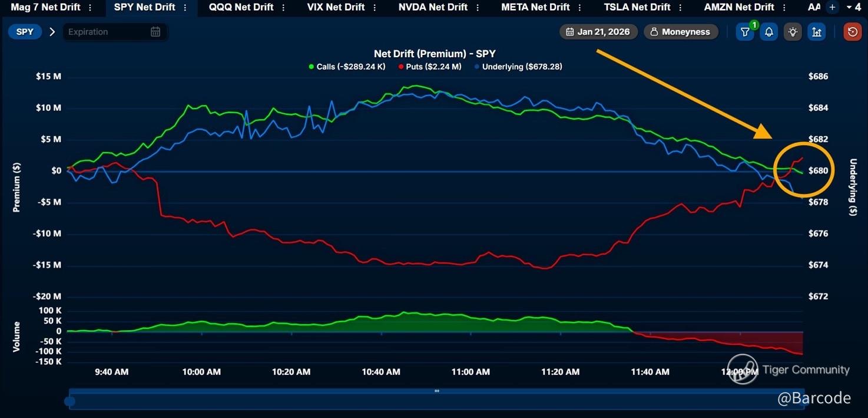
Task: Open the AMZN Net Drift tab
Action: tap(739, 7)
